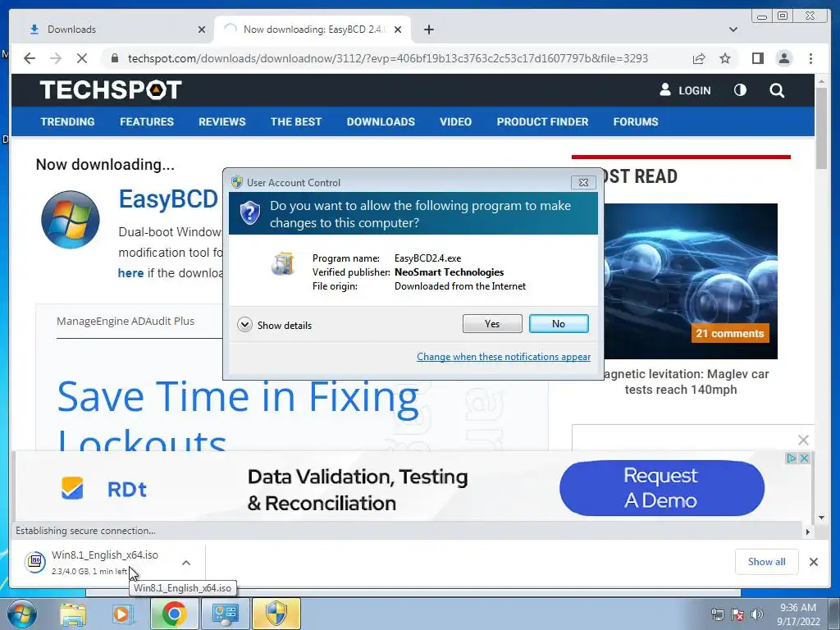Screen dimensions: 840x630
Task: Click horizontal scrollbar right arrow
Action: [808, 532]
